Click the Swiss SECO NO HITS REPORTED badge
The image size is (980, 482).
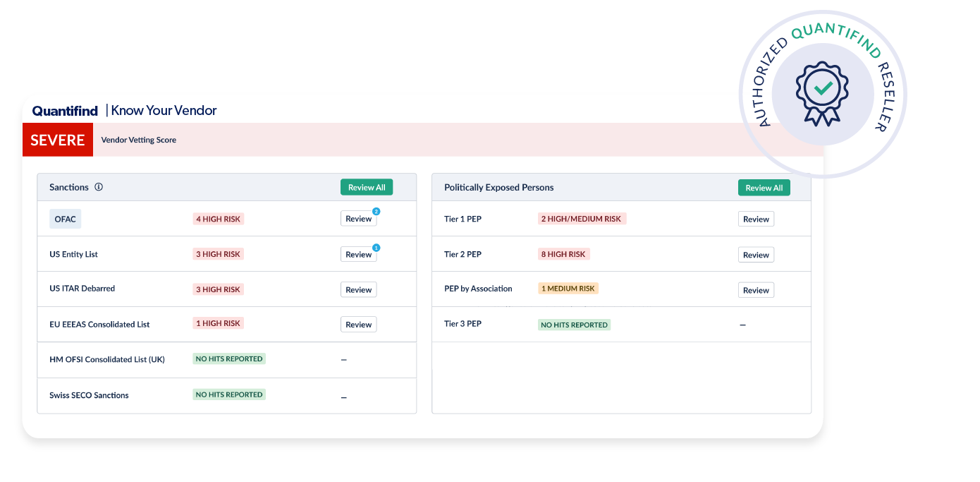229,394
